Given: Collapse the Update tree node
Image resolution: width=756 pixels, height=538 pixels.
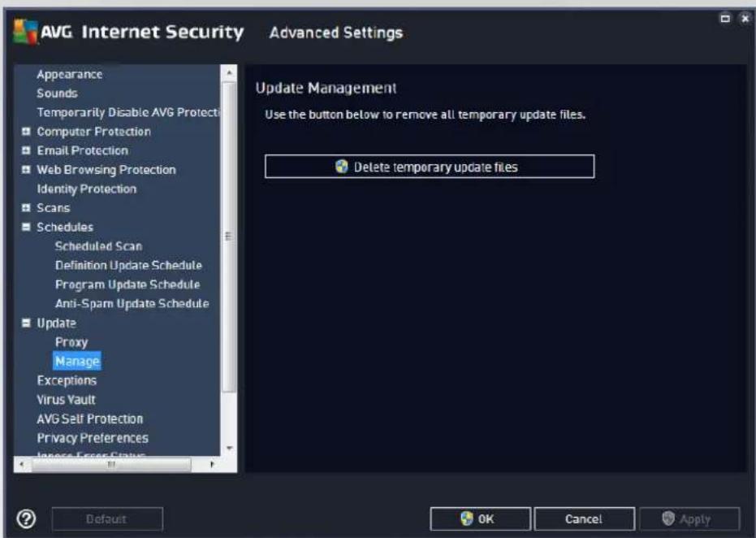Looking at the screenshot, I should pyautogui.click(x=26, y=323).
